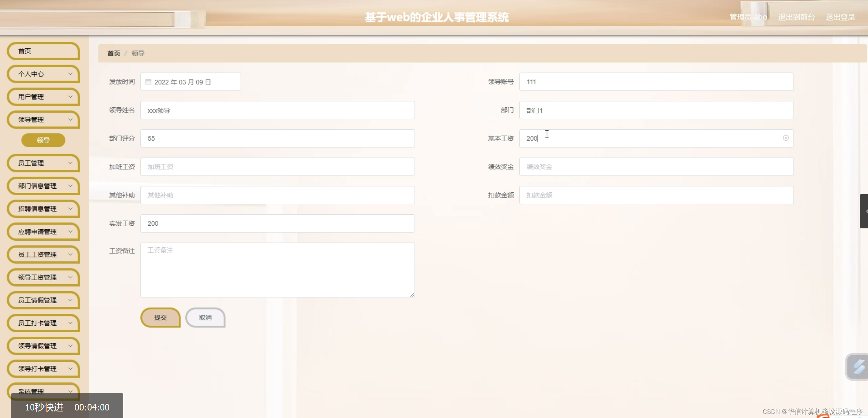The image size is (868, 418).
Task: Expand 员工工资管理 menu arrow
Action: [x=70, y=254]
